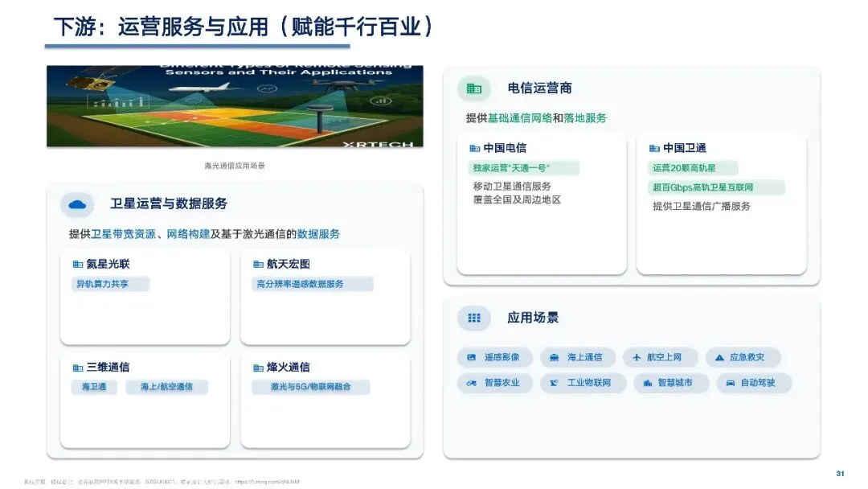868x489 pixels.
Task: Click the tractor icon in 智慧农业 chip
Action: point(471,383)
